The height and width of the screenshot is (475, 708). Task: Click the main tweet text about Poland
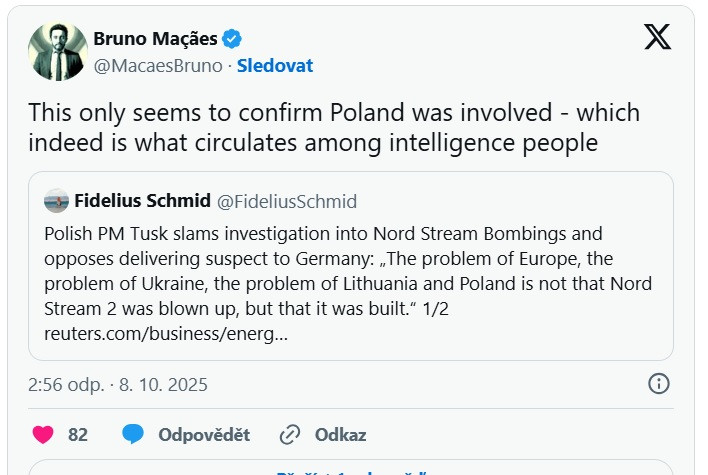pos(333,127)
